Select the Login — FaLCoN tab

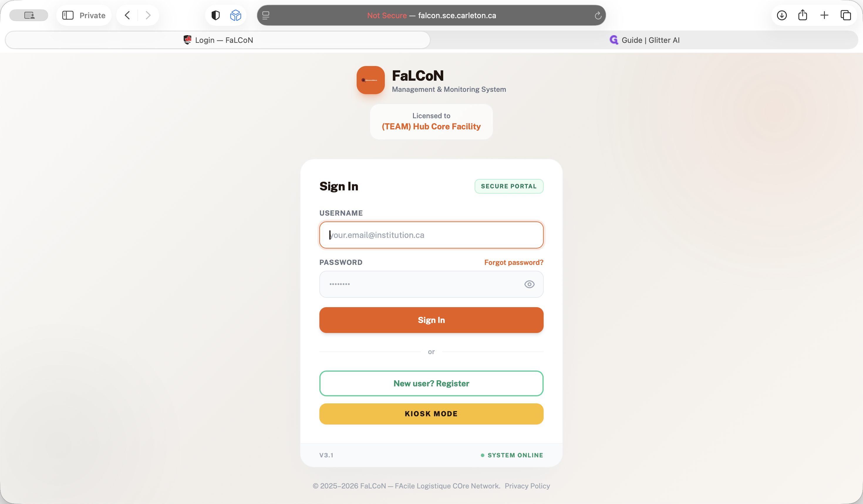coord(218,40)
